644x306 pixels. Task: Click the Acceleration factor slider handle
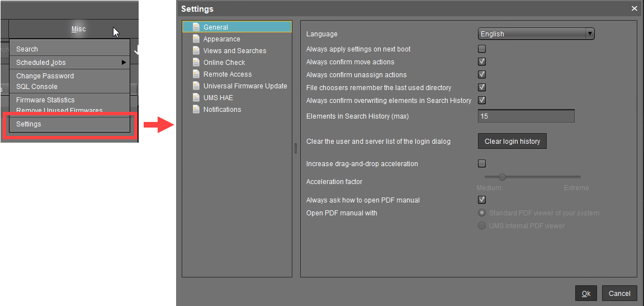click(x=502, y=177)
